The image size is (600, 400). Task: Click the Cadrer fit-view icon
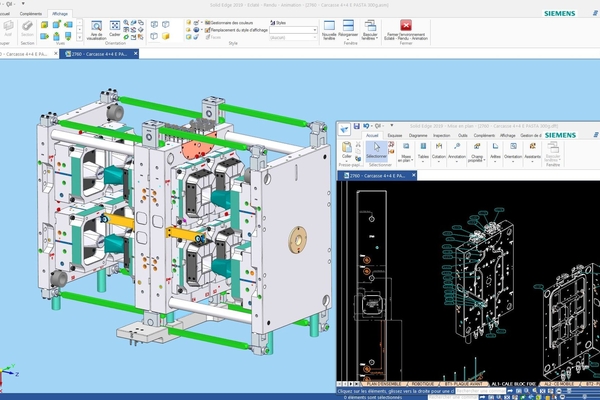pos(115,27)
